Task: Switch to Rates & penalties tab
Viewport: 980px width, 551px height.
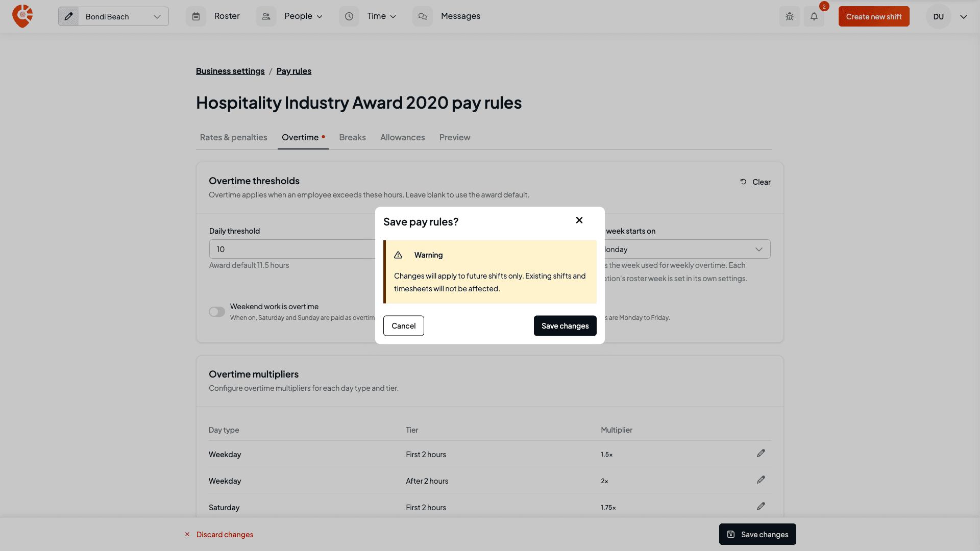Action: click(x=234, y=137)
